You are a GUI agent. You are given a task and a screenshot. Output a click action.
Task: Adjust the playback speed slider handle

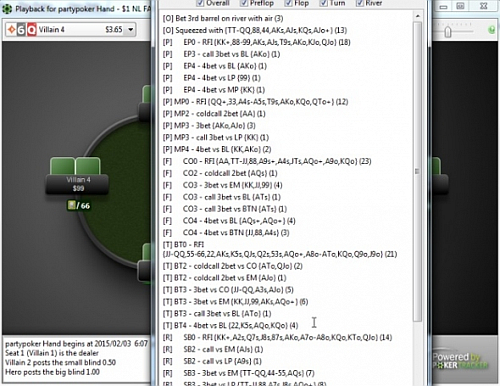(x=448, y=32)
